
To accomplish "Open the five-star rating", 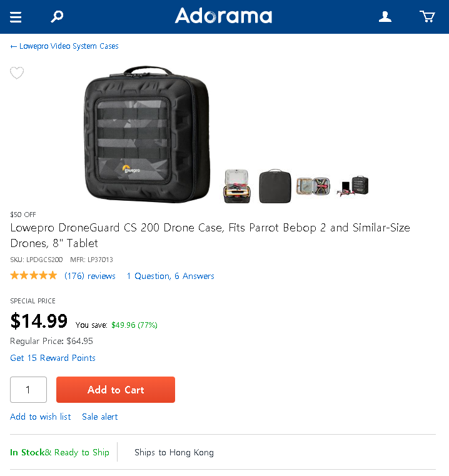I will (34, 276).
